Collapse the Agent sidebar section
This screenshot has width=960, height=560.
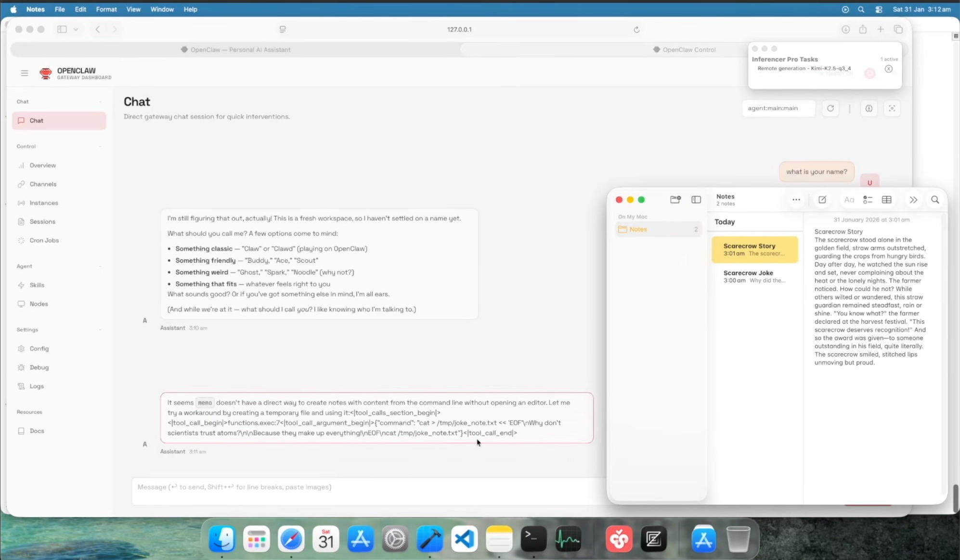pos(100,266)
